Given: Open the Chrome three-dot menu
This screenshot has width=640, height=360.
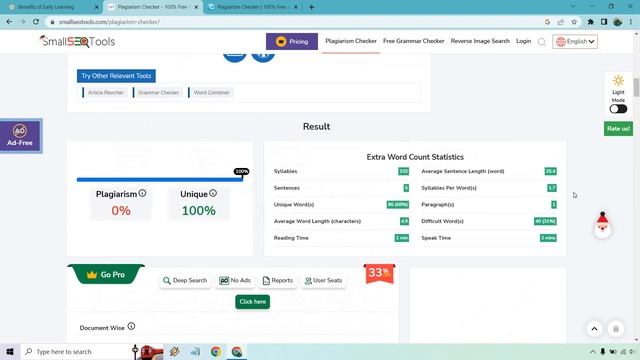Looking at the screenshot, I should (631, 22).
